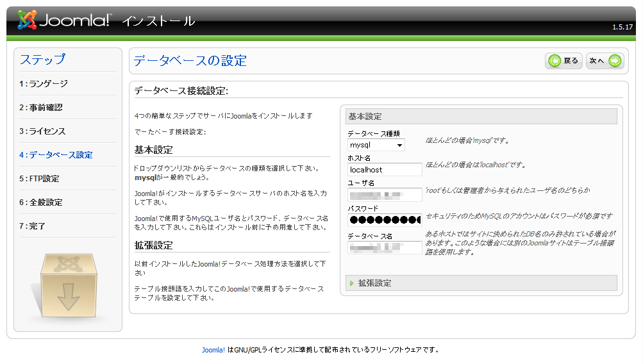Screen dimensions: 643x364
Task: Select step 7:完了
Action: tap(32, 226)
